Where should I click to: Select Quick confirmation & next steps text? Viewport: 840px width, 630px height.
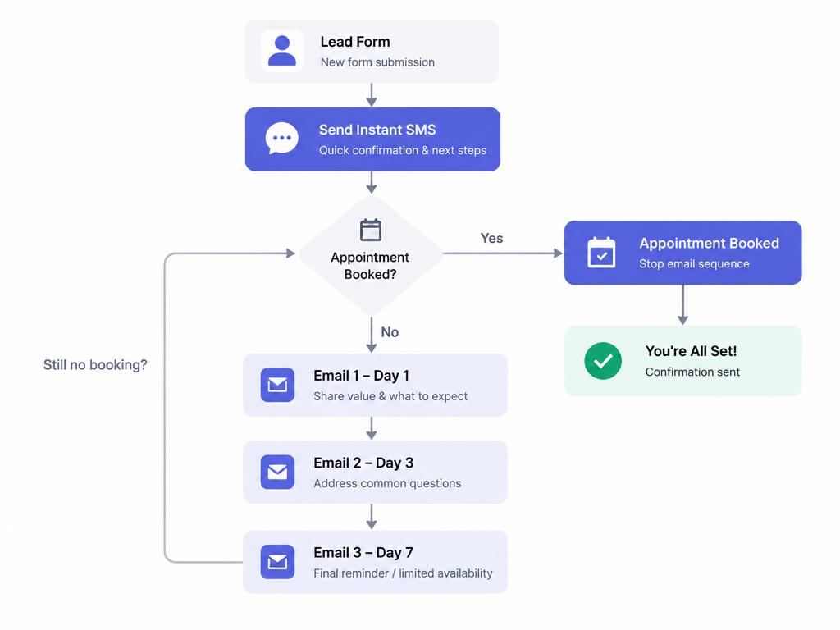click(403, 151)
